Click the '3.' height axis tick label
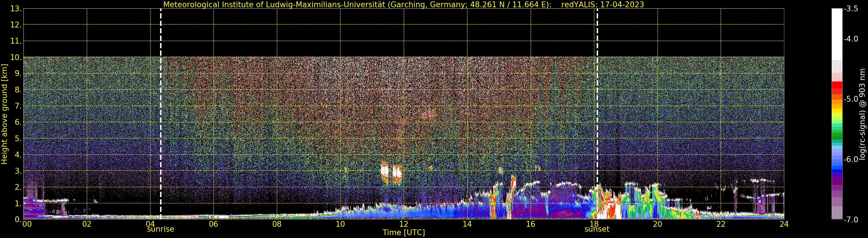 18,171
